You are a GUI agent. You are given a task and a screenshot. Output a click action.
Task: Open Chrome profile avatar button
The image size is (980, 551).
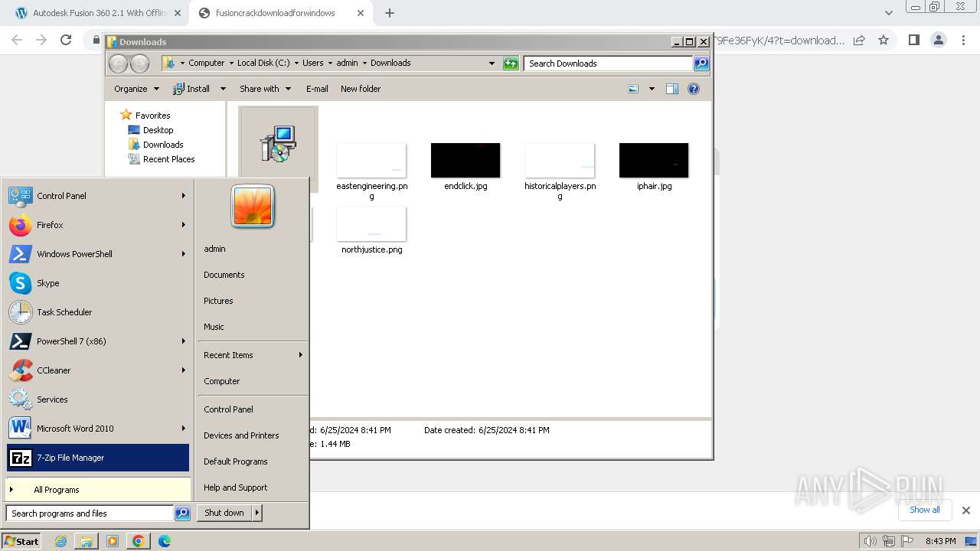(x=938, y=40)
